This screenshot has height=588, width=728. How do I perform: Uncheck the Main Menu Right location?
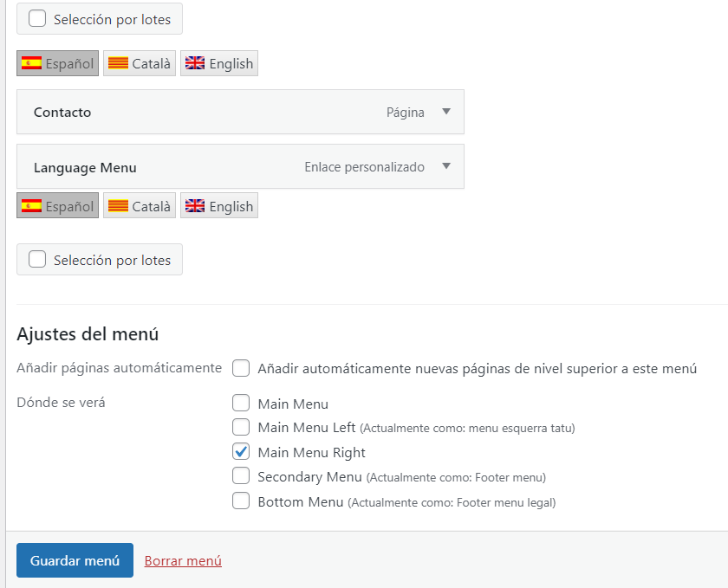[241, 451]
